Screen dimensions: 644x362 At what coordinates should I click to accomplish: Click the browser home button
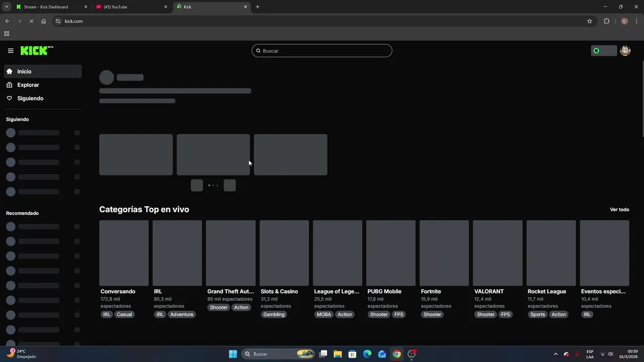[x=44, y=21]
